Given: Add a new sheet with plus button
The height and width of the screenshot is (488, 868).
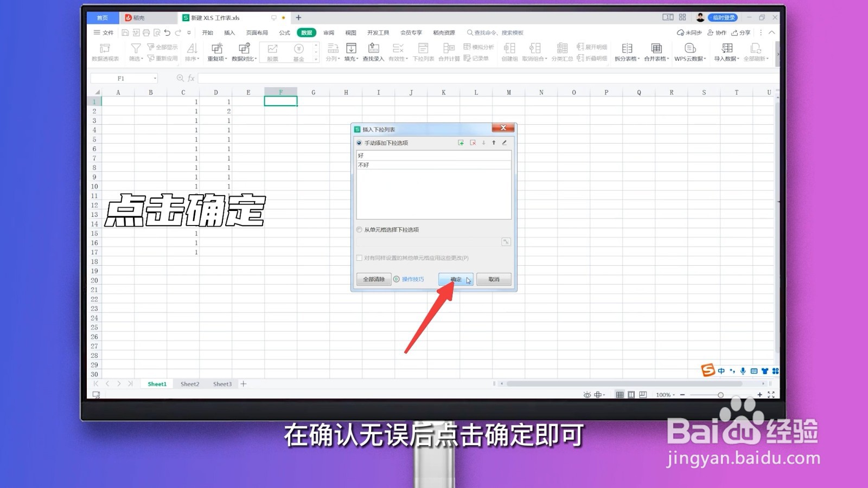Looking at the screenshot, I should pos(244,384).
